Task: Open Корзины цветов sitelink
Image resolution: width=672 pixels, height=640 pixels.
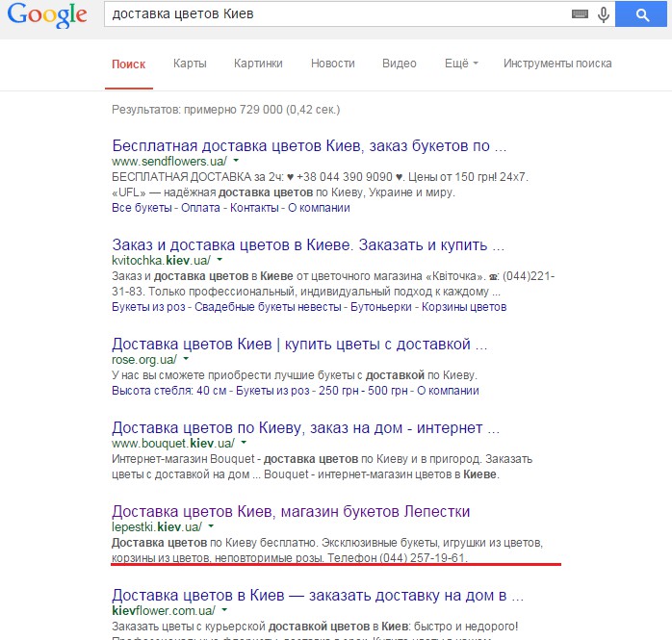Action: pos(464,307)
